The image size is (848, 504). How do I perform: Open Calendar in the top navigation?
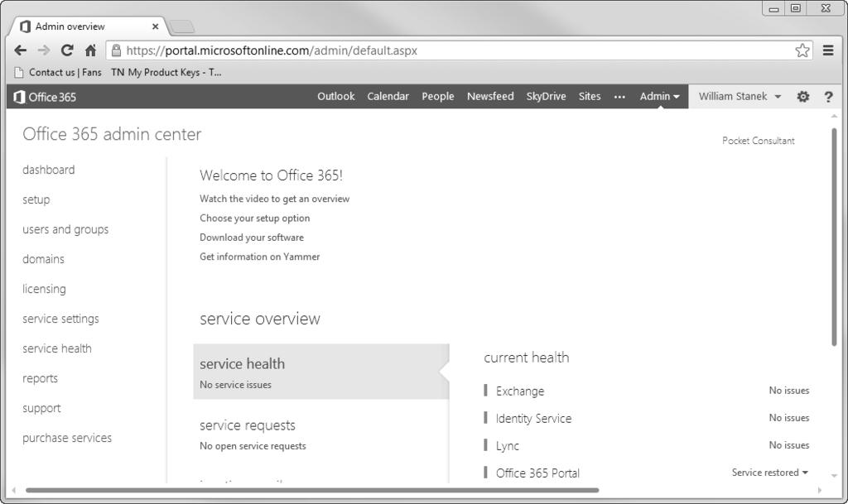[388, 96]
